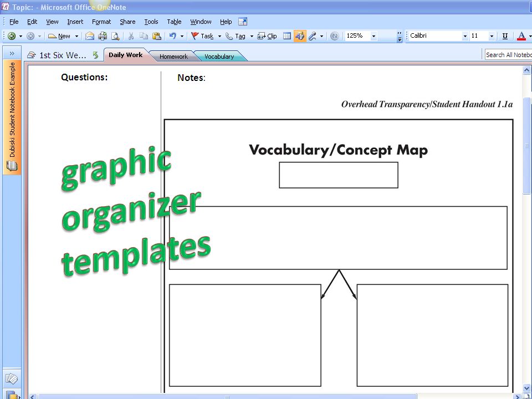Expand the New button dropdown arrow
532x399 pixels.
tap(76, 36)
